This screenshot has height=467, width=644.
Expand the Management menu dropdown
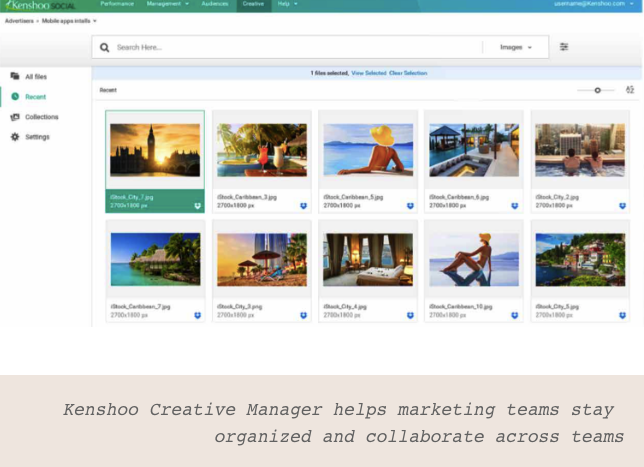point(167,5)
